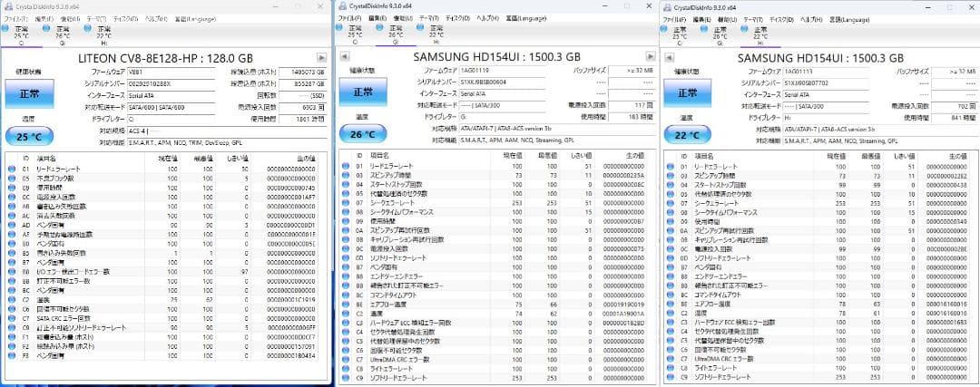The height and width of the screenshot is (387, 980).
Task: Click status circle of ID C5 row, right window
Action: tap(671, 341)
